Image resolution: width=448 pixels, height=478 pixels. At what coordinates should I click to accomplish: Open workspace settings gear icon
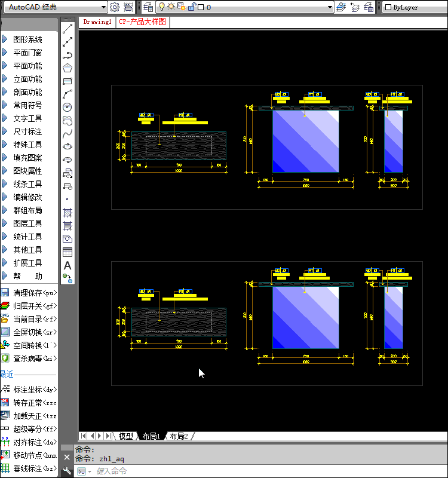[x=115, y=7]
